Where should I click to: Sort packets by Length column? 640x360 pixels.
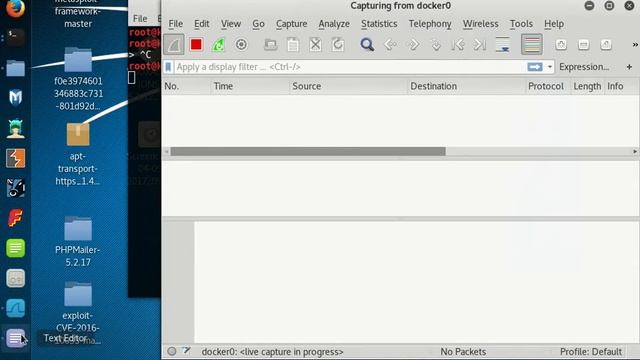(587, 86)
